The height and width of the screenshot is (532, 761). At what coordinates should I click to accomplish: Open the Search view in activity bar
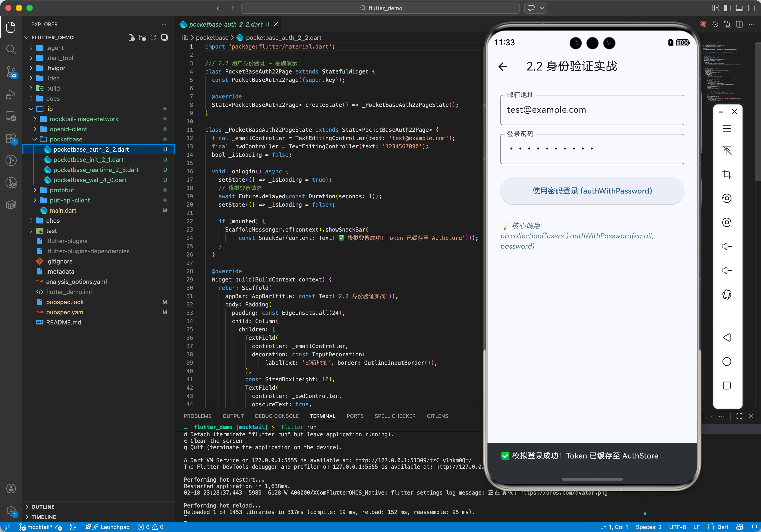point(11,49)
